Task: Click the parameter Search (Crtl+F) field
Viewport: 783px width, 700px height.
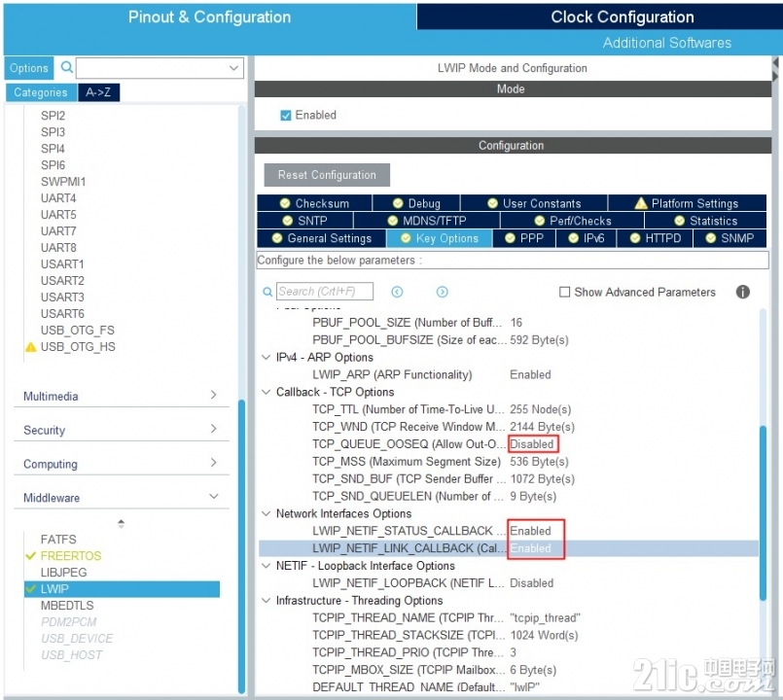Action: [325, 291]
